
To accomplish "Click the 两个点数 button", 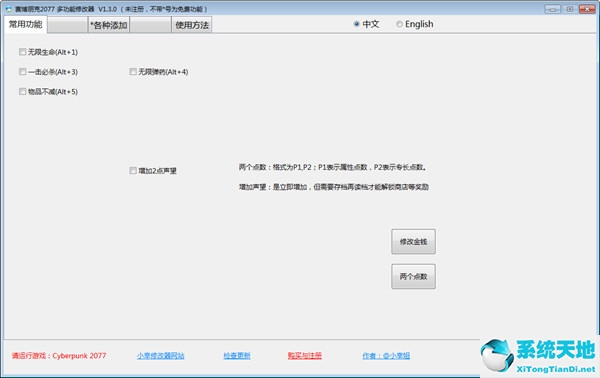I will click(x=413, y=277).
